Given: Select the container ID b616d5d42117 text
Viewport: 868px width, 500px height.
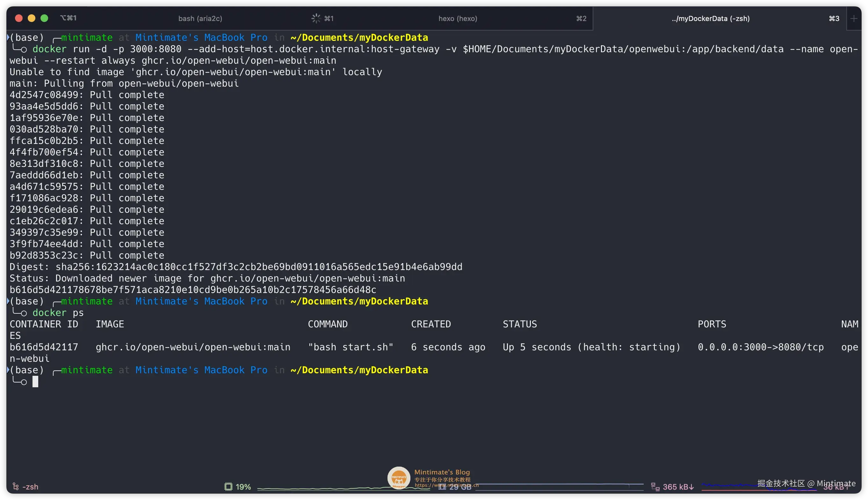Looking at the screenshot, I should pos(44,347).
